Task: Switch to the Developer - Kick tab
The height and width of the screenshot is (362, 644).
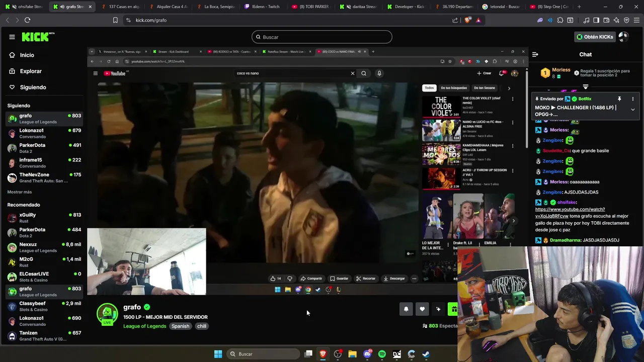Action: [406, 7]
